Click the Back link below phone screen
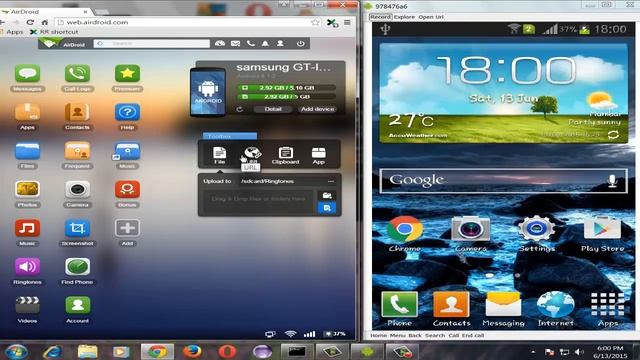640x360 pixels. point(415,336)
